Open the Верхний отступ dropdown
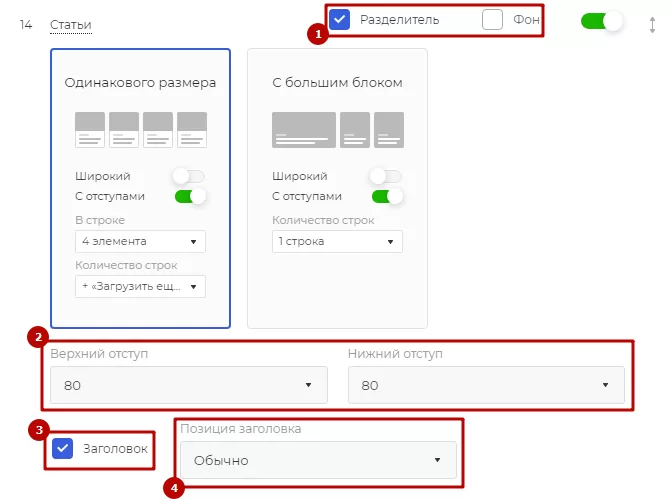 pyautogui.click(x=189, y=385)
